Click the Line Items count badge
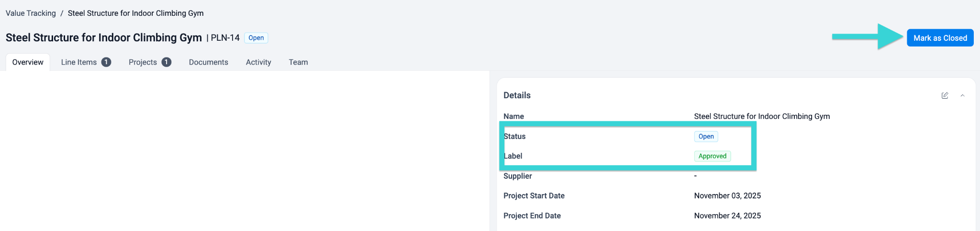This screenshot has height=231, width=980. tap(106, 62)
